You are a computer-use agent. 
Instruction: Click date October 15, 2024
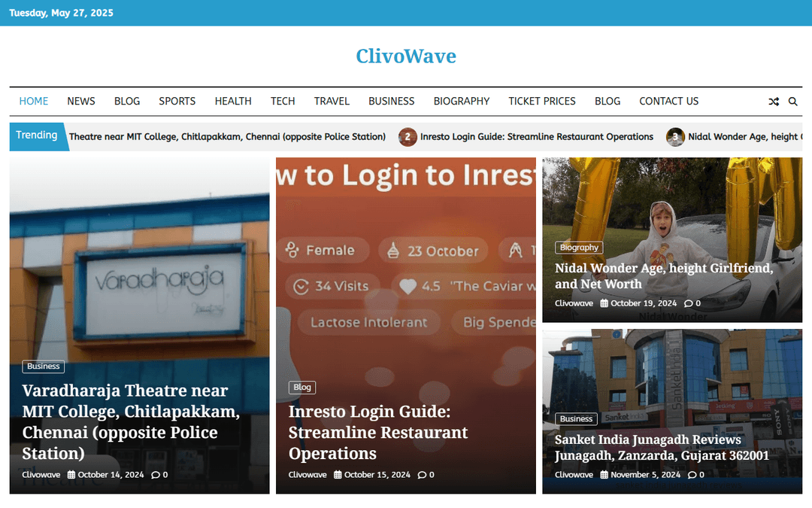click(377, 475)
